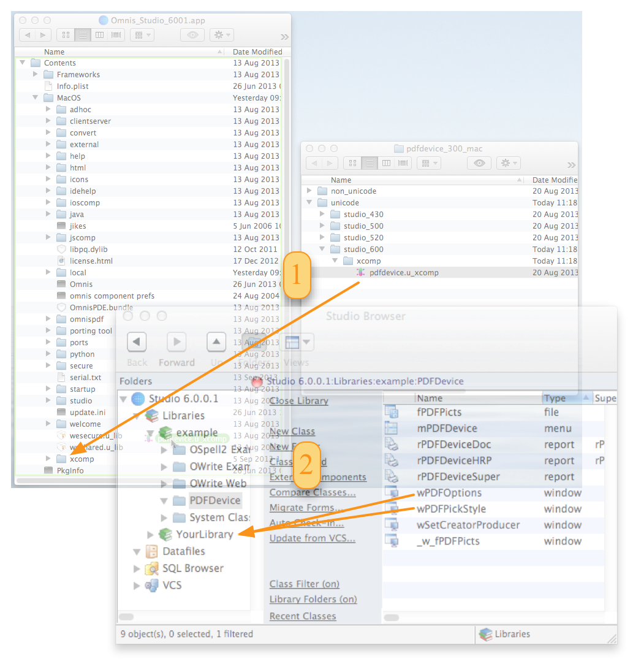The width and height of the screenshot is (641, 672).
Task: Click the Up arrow button in Studio Browser
Action: click(216, 342)
